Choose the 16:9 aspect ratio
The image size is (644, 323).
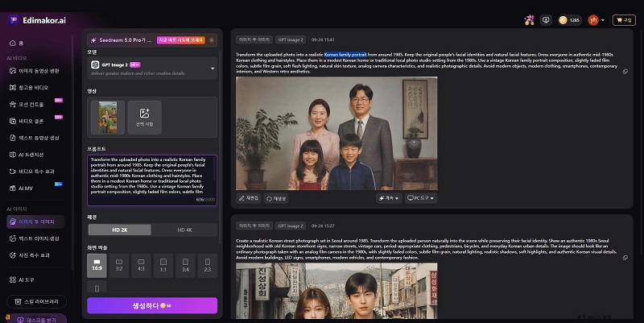click(x=97, y=266)
